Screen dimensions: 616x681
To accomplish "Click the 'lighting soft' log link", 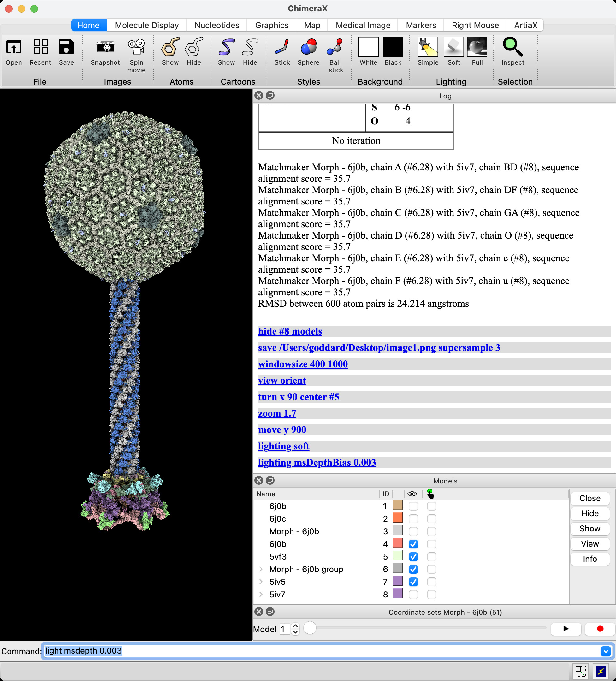I will click(283, 446).
